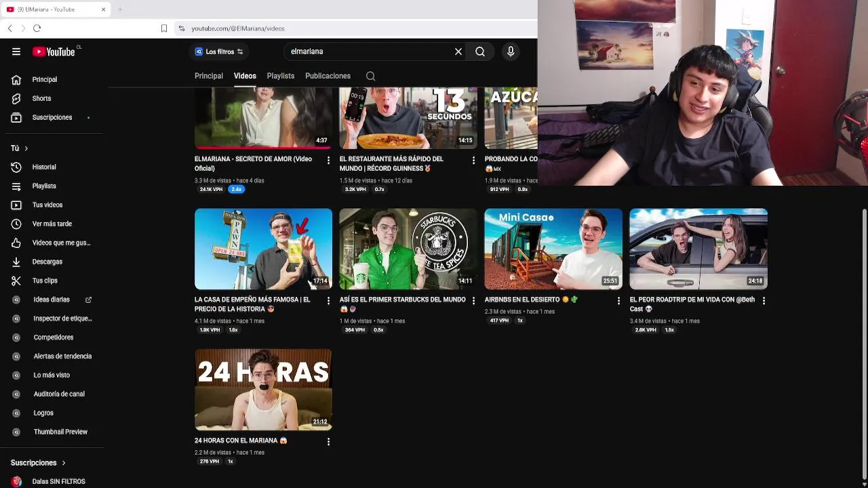Open title 24 Horas con El Mariana

(241, 441)
